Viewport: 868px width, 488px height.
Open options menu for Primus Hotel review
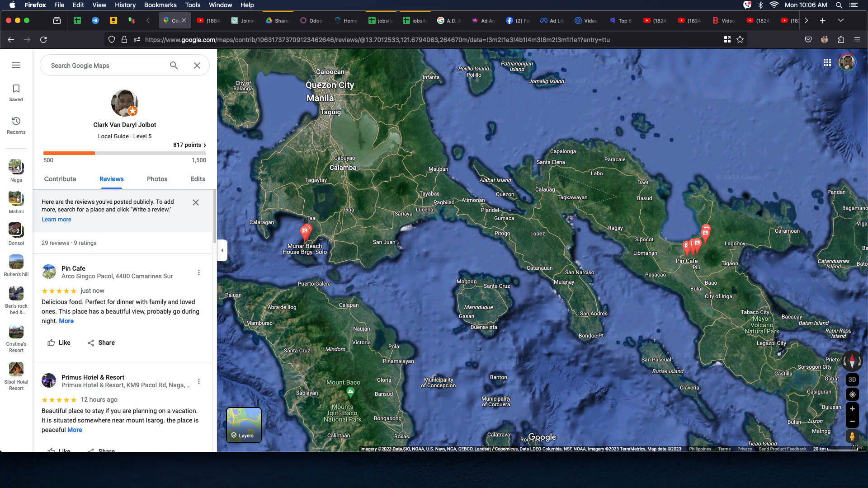pos(199,381)
